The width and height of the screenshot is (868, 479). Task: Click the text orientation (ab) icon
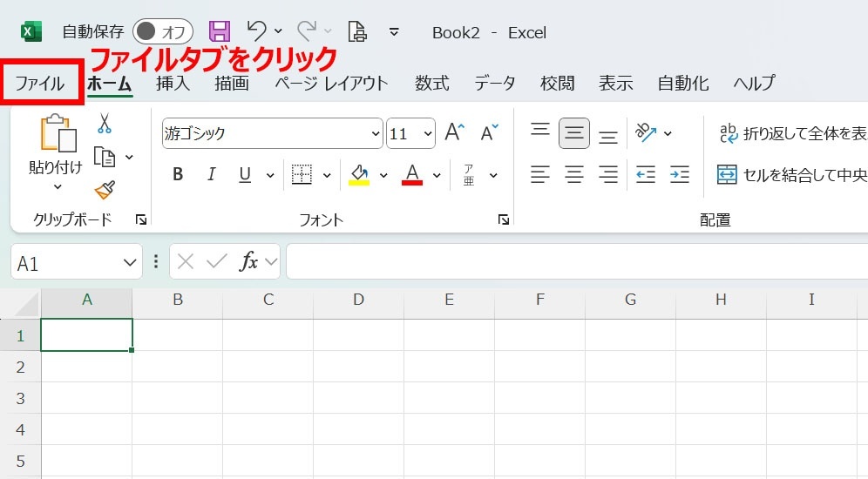pos(646,132)
